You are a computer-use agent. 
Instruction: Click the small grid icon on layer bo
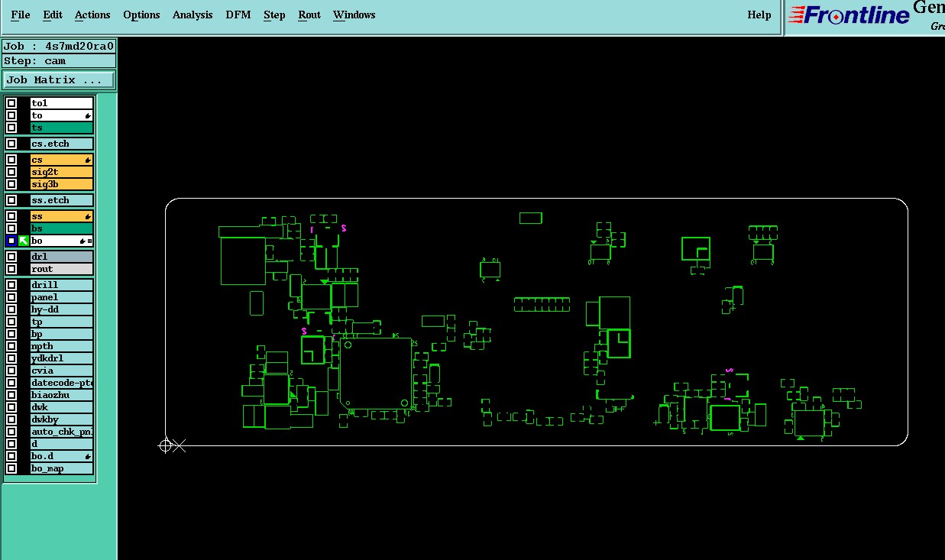tap(90, 241)
